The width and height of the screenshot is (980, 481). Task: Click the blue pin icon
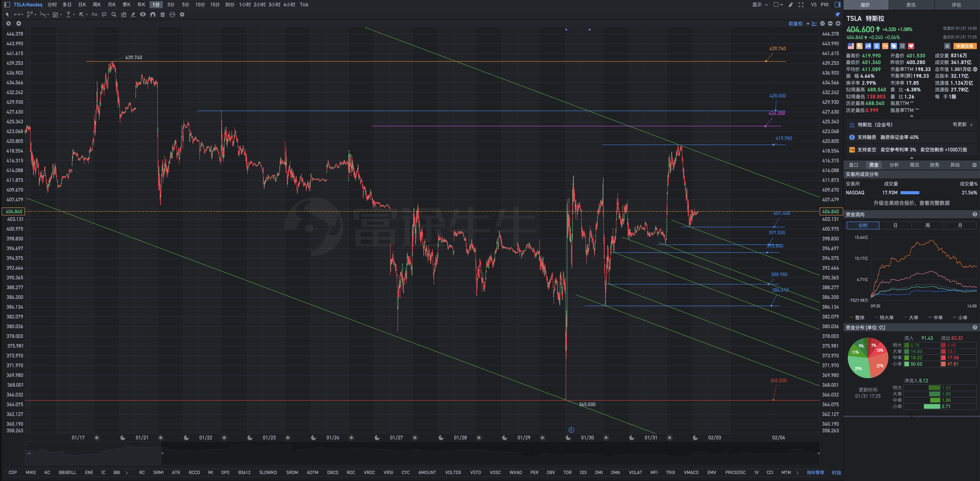coord(837,14)
